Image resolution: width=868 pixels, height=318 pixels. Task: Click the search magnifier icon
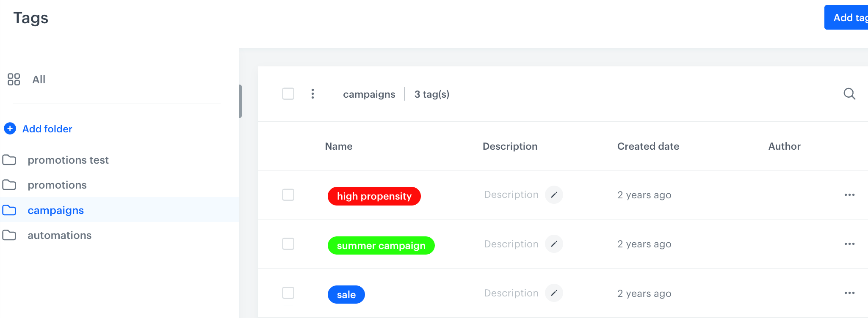[849, 94]
